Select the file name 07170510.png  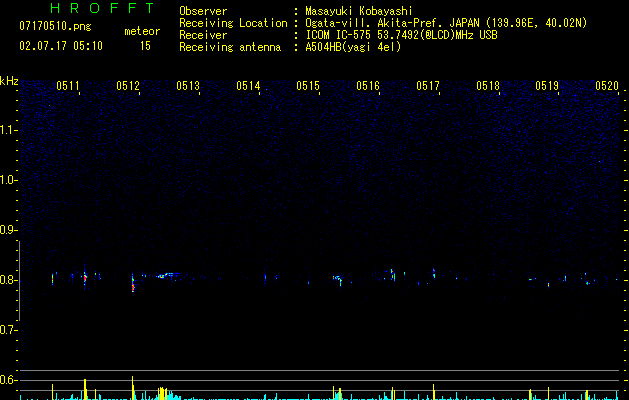point(55,27)
